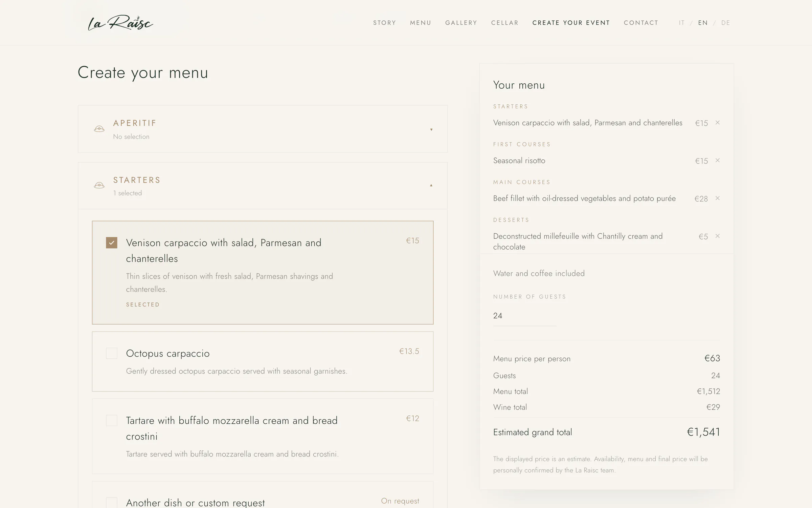812x508 pixels.
Task: Click the Starters section dish icon
Action: (99, 185)
